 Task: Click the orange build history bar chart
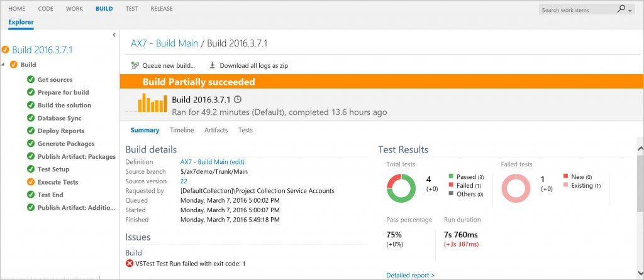(x=152, y=103)
